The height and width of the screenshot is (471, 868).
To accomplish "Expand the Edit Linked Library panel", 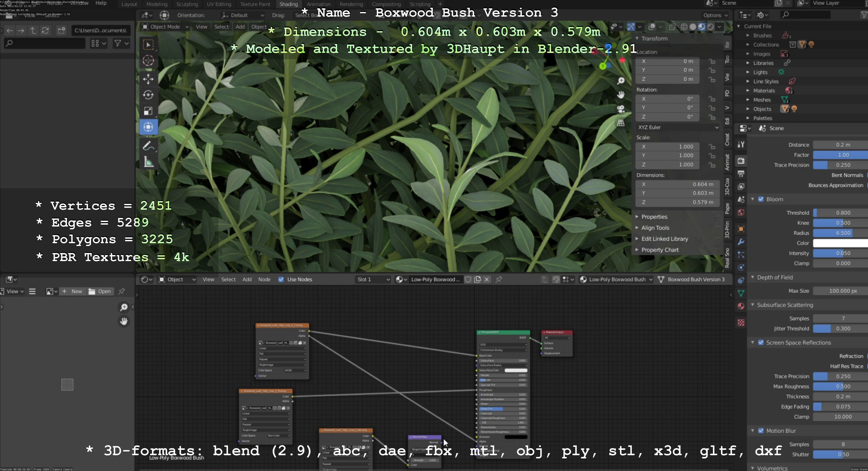I will click(664, 239).
